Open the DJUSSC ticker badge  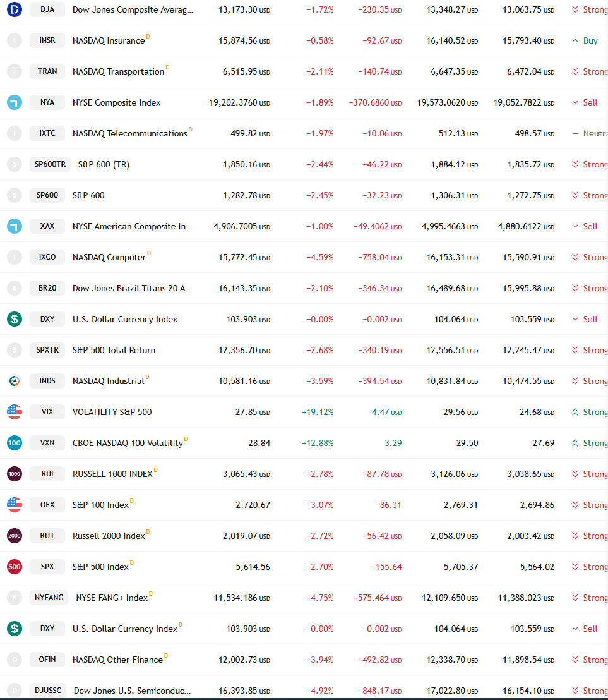[x=48, y=690]
